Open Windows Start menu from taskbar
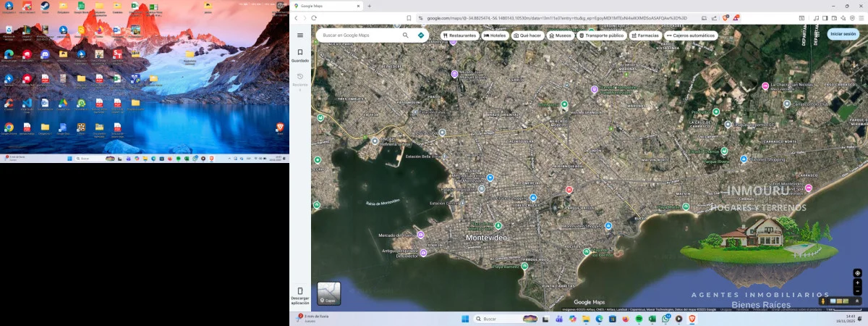The image size is (868, 326). 465,319
